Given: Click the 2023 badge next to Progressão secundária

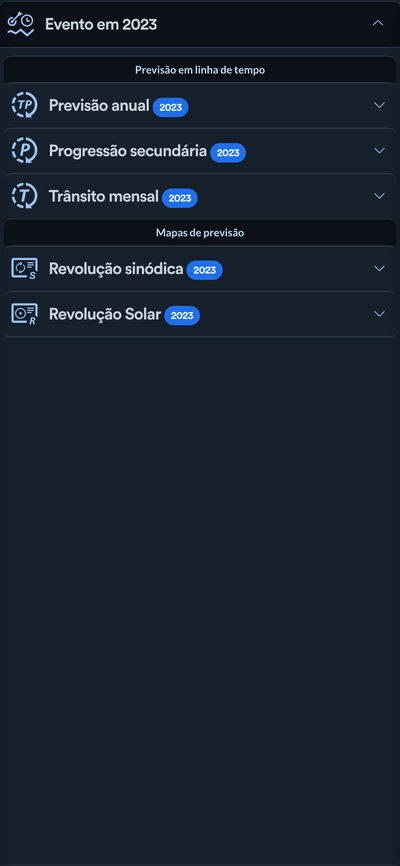Looking at the screenshot, I should 228,152.
